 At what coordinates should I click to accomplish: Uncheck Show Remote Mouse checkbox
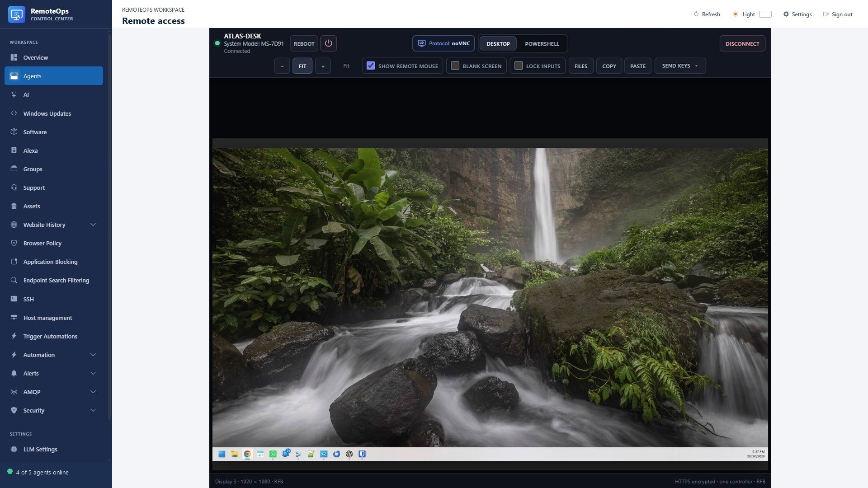pos(371,66)
